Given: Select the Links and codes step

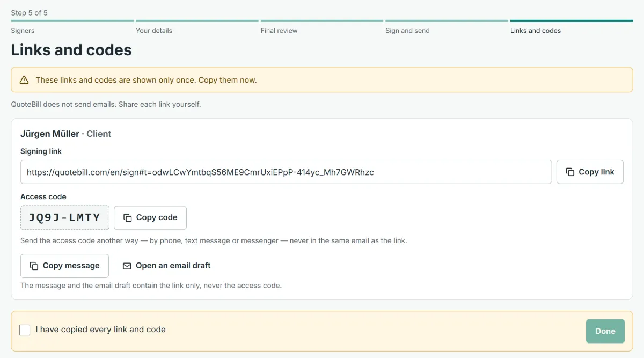Looking at the screenshot, I should pos(572,27).
